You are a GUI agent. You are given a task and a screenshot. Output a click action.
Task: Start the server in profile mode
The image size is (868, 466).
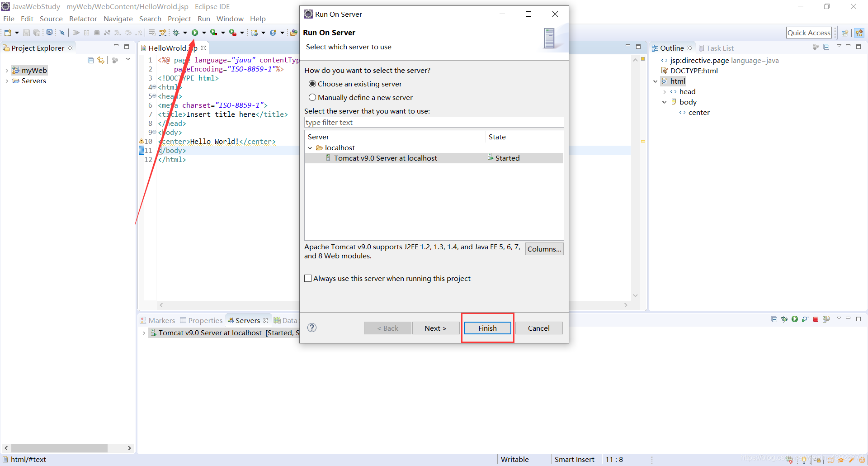tap(805, 319)
